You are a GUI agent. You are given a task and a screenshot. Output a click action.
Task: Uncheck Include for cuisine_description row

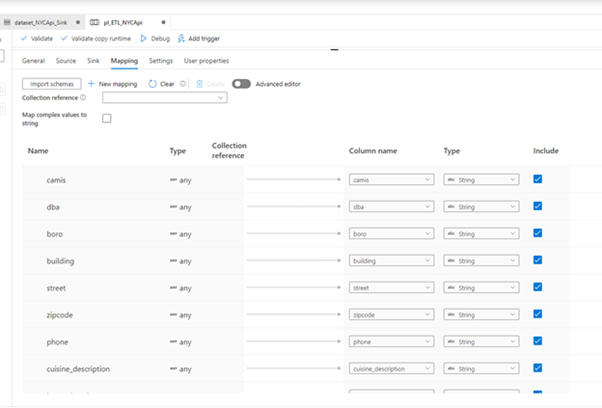[538, 368]
